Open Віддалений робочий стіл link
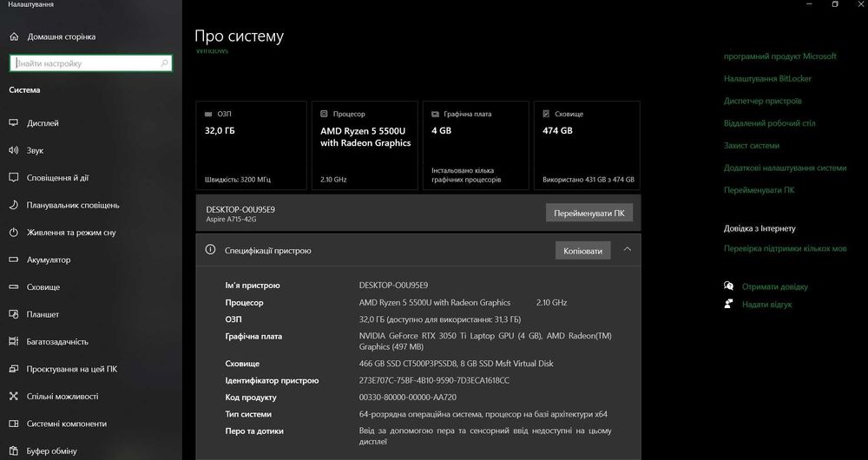868x460 pixels. pos(769,123)
